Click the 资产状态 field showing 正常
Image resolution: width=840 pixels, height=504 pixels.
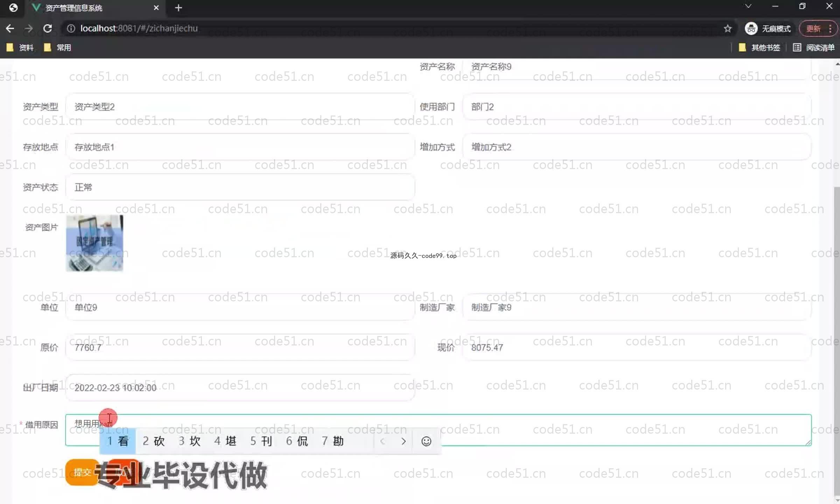tap(240, 187)
